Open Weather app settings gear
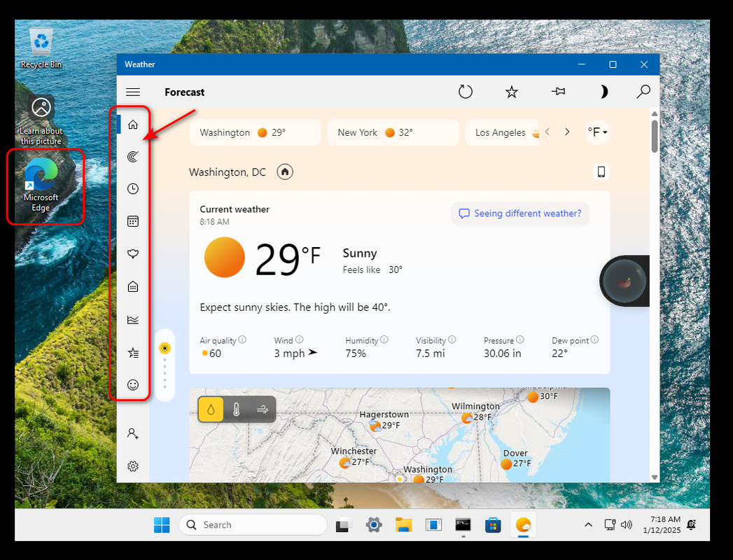This screenshot has height=560, width=733. (133, 466)
